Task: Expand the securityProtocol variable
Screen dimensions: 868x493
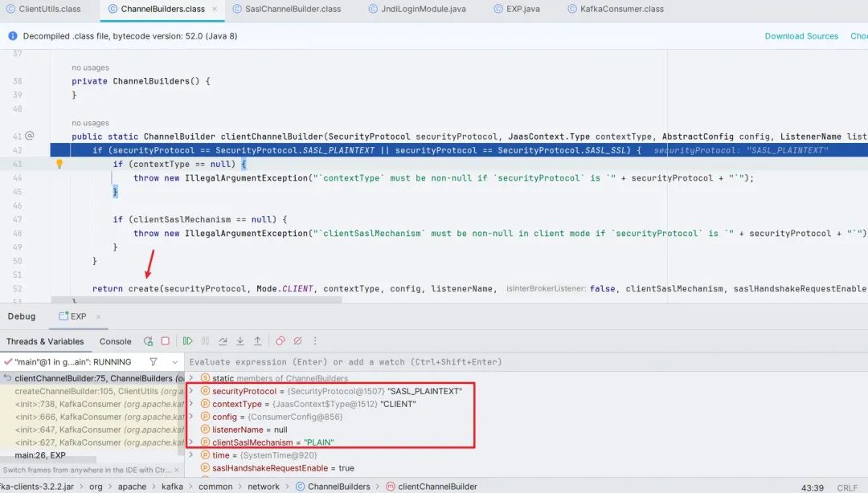Action: pyautogui.click(x=191, y=391)
